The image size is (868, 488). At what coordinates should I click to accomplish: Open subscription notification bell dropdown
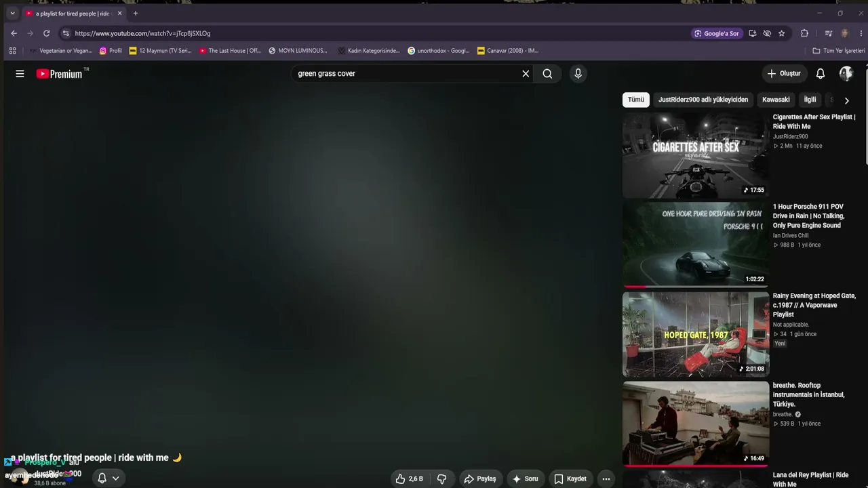pyautogui.click(x=108, y=478)
